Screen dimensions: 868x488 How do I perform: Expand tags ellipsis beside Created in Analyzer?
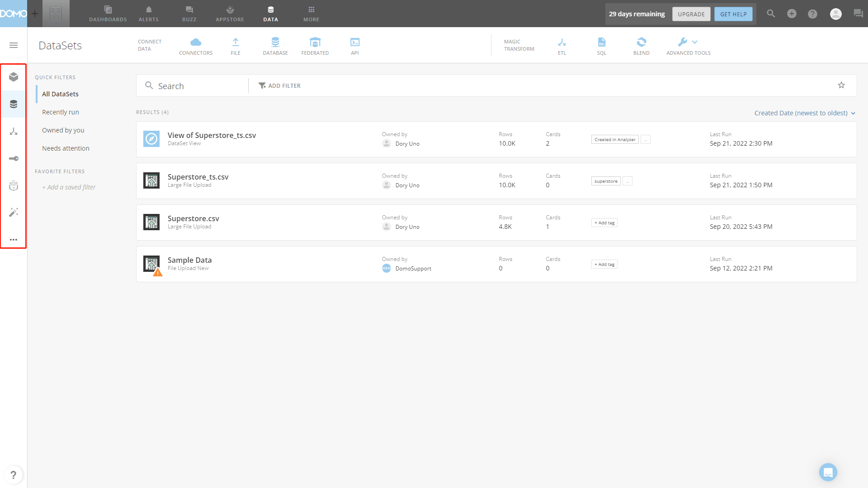pos(646,139)
